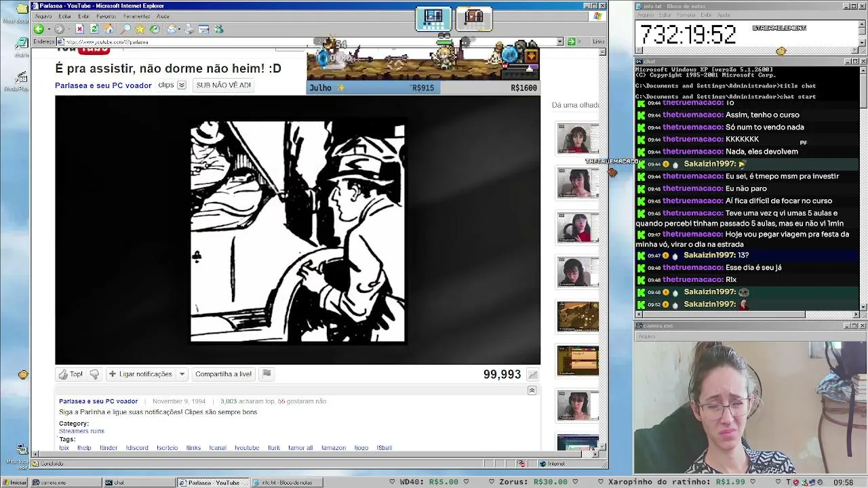Switch to camera.exe on the taskbar
The image size is (868, 488).
pyautogui.click(x=65, y=483)
